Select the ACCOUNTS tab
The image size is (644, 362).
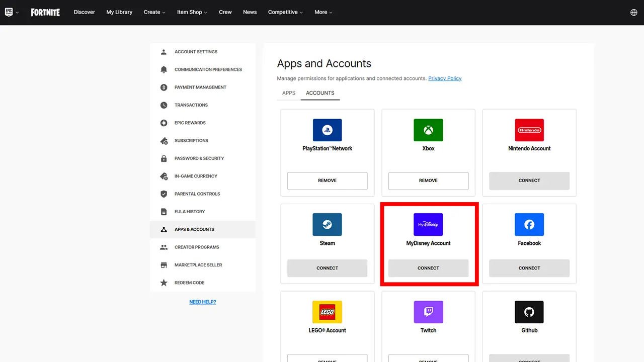pos(320,93)
